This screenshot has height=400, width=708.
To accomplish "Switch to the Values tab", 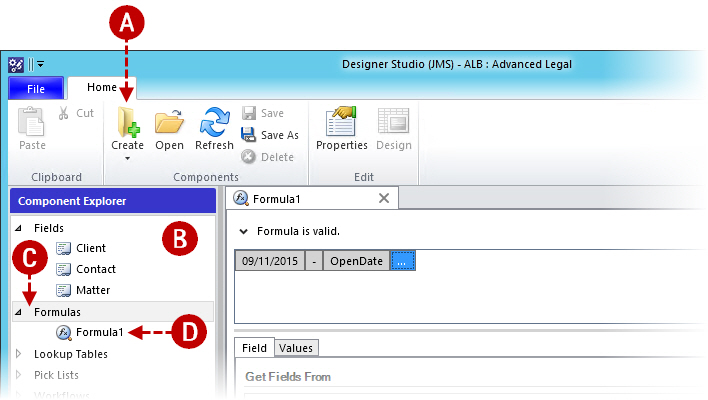I will [x=295, y=348].
